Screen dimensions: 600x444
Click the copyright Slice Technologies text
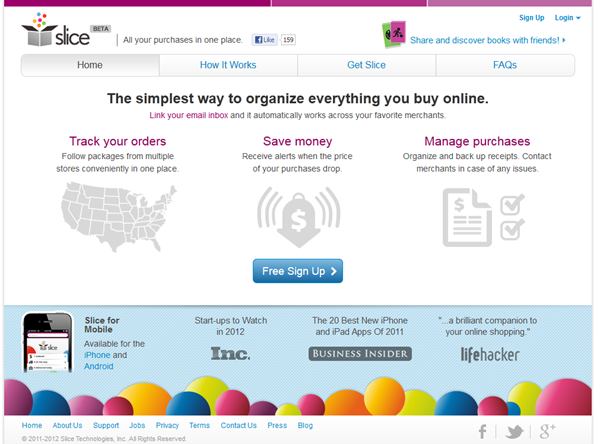(x=104, y=439)
